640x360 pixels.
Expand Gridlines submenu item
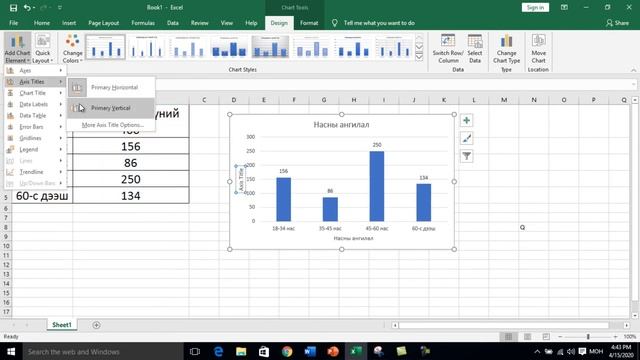pos(35,138)
